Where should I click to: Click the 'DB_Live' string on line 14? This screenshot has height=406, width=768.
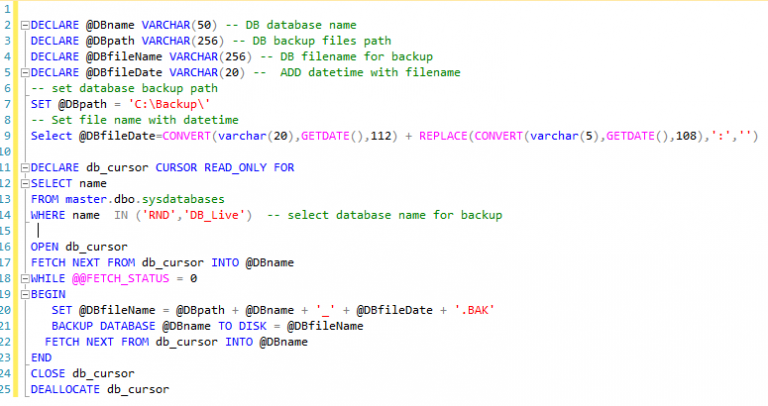[x=214, y=215]
